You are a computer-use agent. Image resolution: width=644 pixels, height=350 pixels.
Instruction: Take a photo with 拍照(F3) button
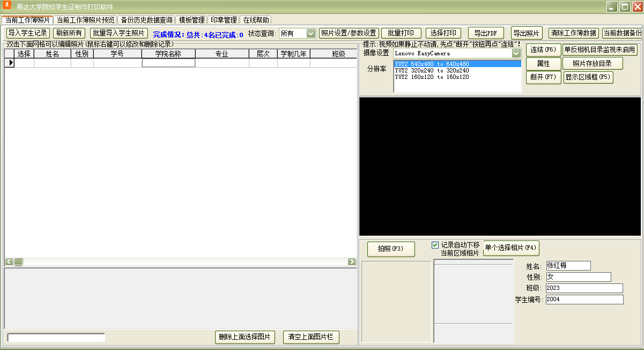click(x=391, y=249)
